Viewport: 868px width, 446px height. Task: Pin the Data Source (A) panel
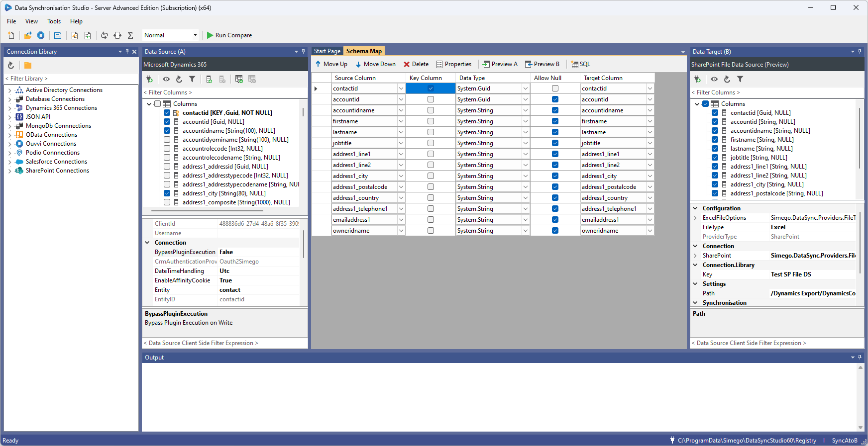[x=303, y=51]
